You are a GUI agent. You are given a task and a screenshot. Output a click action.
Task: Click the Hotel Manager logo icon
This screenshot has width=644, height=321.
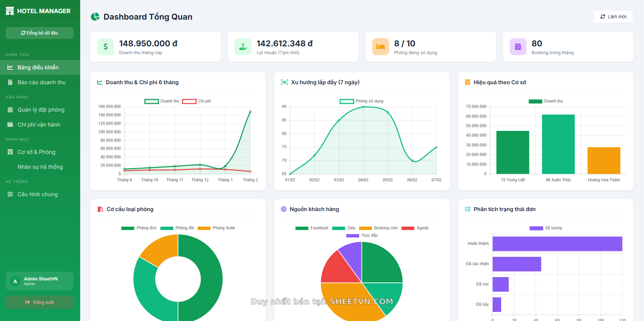[x=10, y=10]
